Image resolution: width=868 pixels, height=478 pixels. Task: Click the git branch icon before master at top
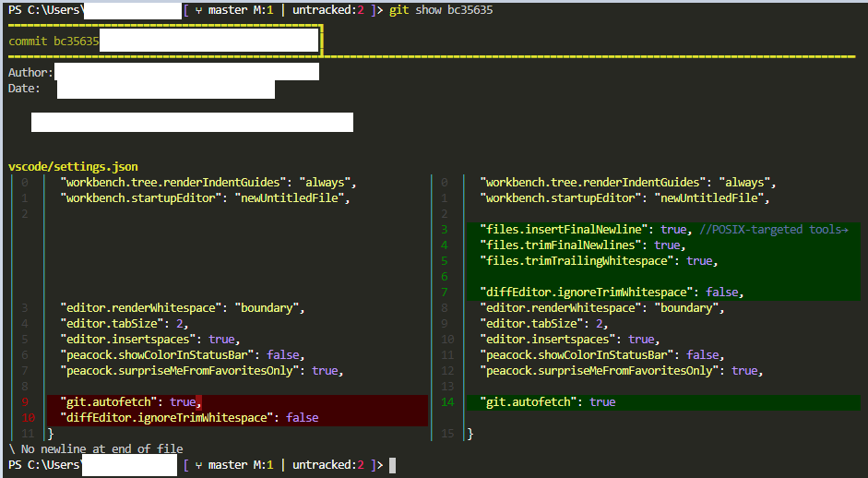click(x=198, y=10)
